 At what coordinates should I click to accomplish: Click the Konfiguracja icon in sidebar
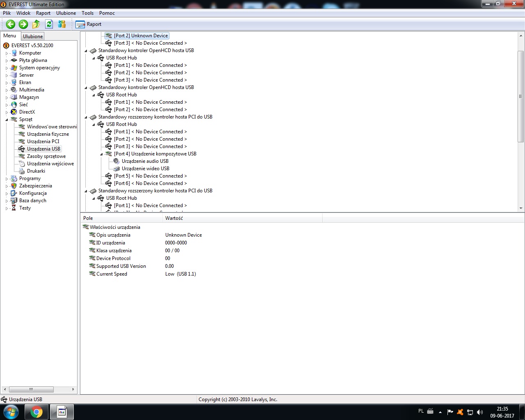tap(14, 193)
